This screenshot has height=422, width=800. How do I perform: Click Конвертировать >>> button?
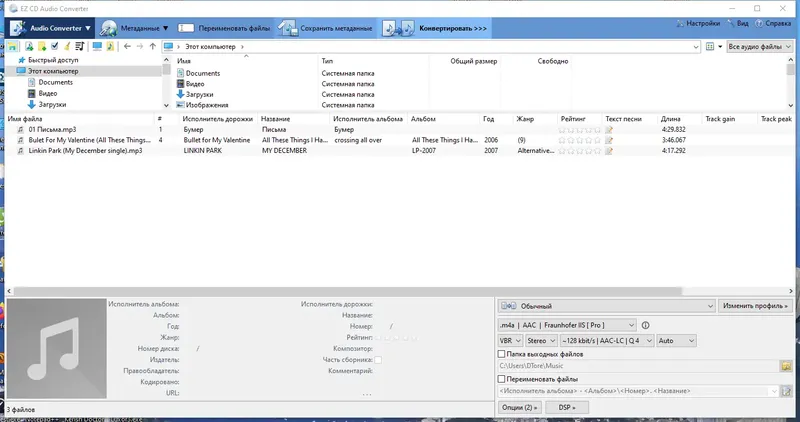[435, 28]
